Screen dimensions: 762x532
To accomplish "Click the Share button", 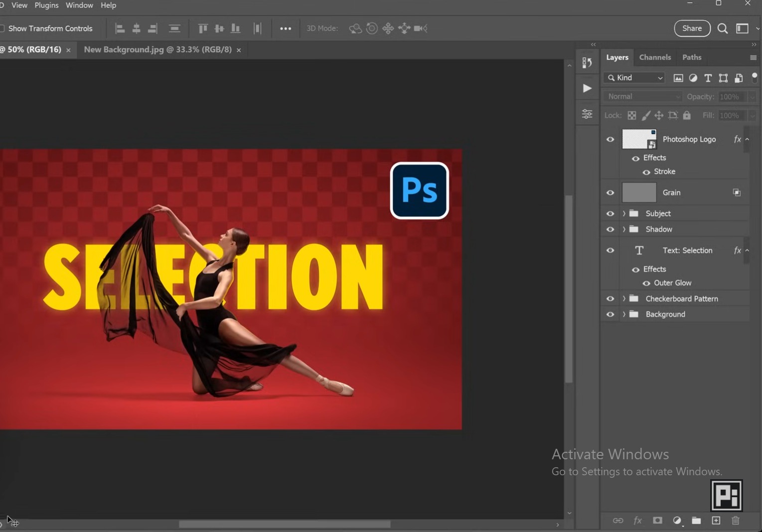I will click(x=692, y=28).
